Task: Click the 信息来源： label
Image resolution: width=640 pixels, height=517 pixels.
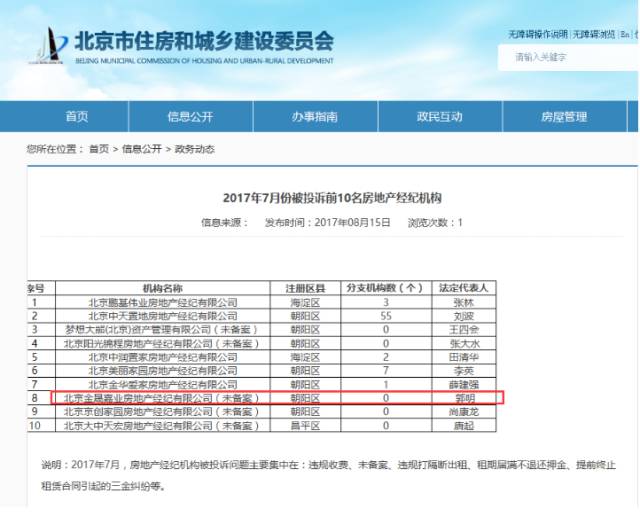Action: click(225, 223)
